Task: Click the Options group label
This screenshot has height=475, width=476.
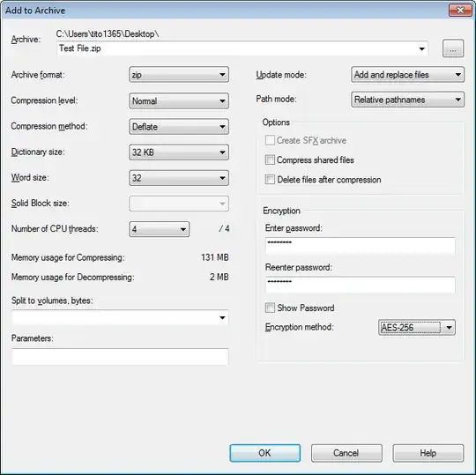Action: pyautogui.click(x=276, y=122)
